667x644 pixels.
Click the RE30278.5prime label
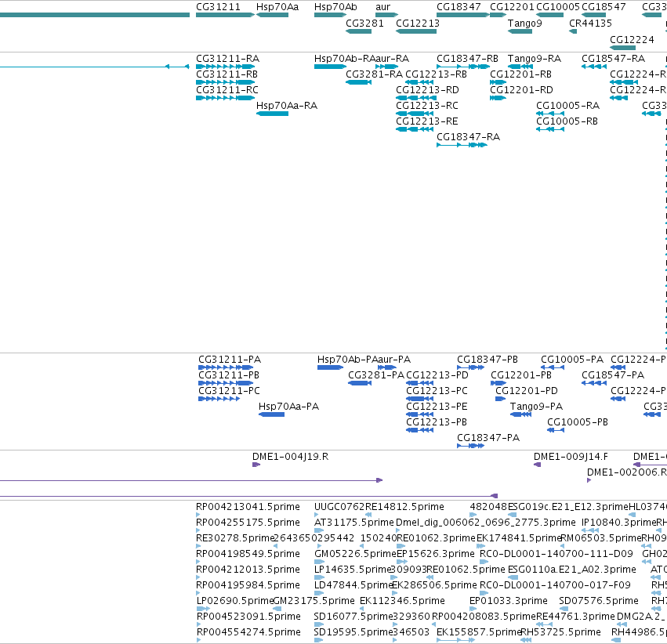234,538
